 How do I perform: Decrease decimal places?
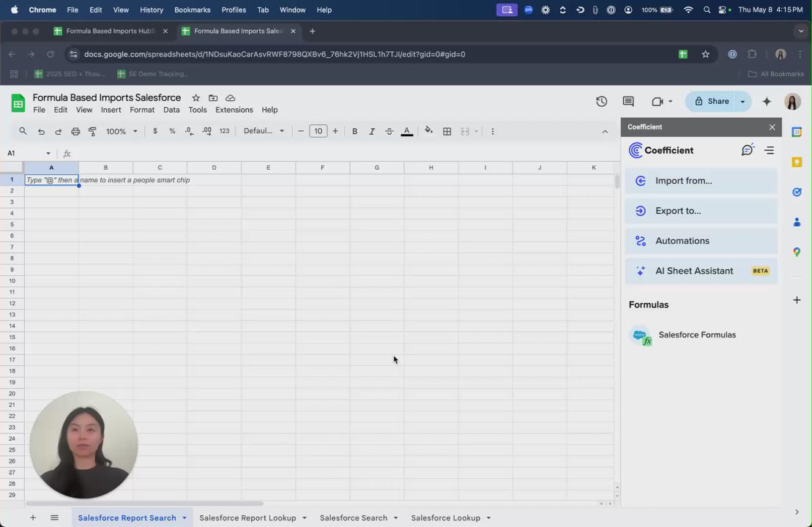189,132
